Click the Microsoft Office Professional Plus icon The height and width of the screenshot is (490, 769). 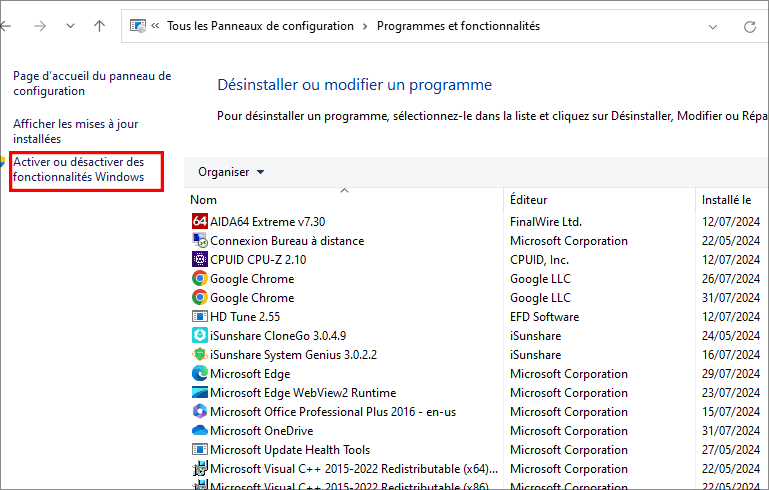[x=200, y=412]
